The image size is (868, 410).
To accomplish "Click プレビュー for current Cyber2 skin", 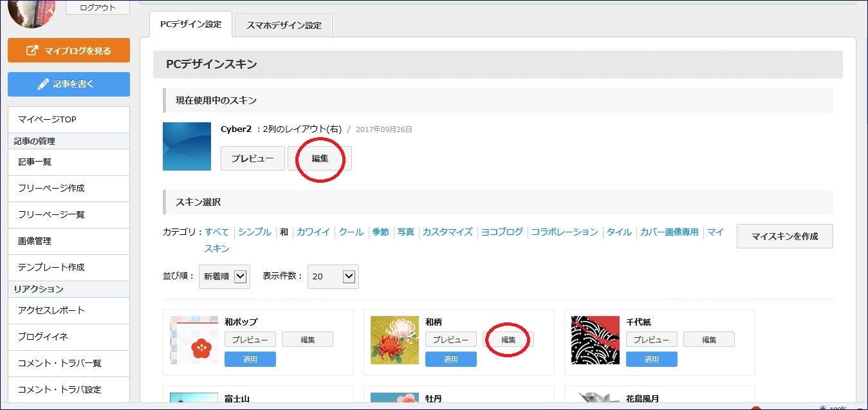I will (x=253, y=158).
